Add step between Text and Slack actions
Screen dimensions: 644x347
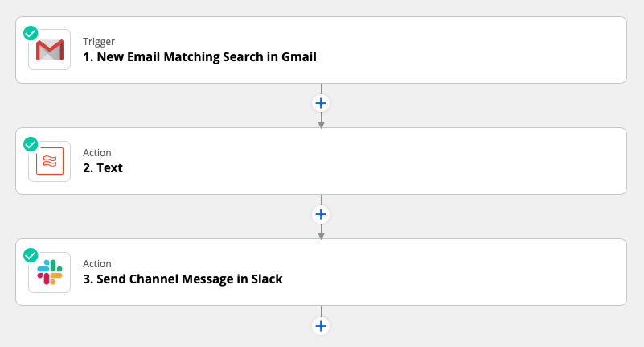coord(321,214)
